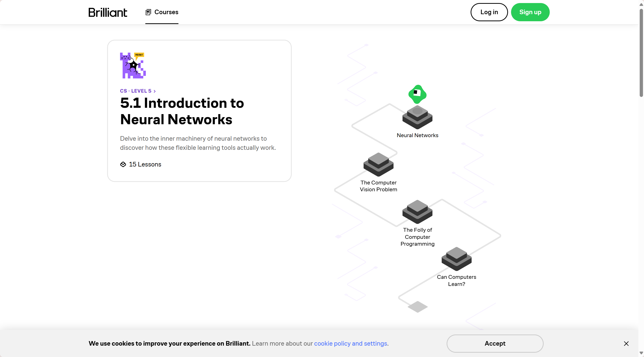The width and height of the screenshot is (644, 357).
Task: Open the Neural Networks lesson block
Action: (417, 118)
